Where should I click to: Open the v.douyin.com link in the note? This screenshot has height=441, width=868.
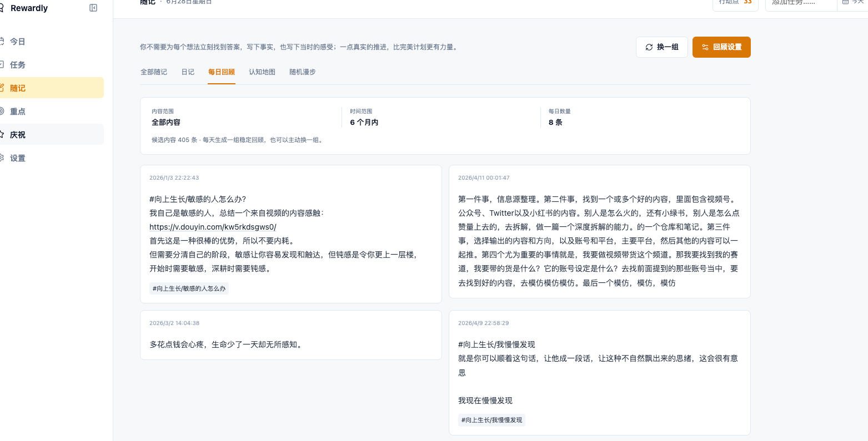[213, 227]
